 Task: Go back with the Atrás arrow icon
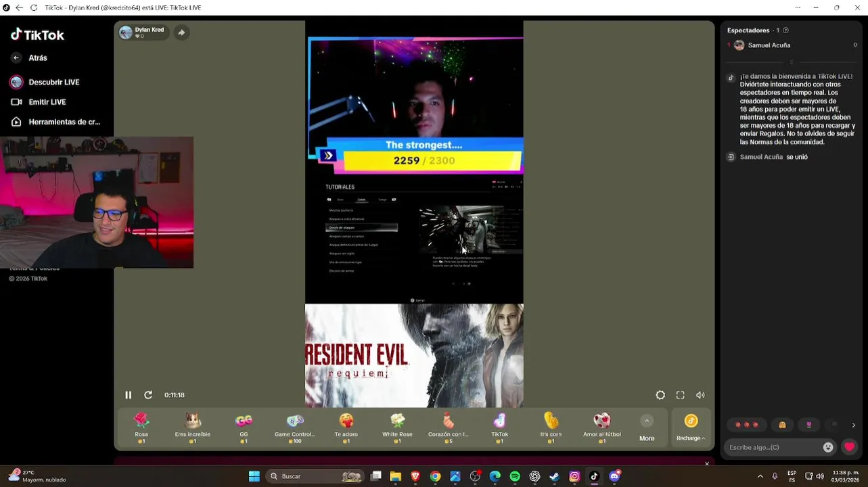tap(16, 58)
